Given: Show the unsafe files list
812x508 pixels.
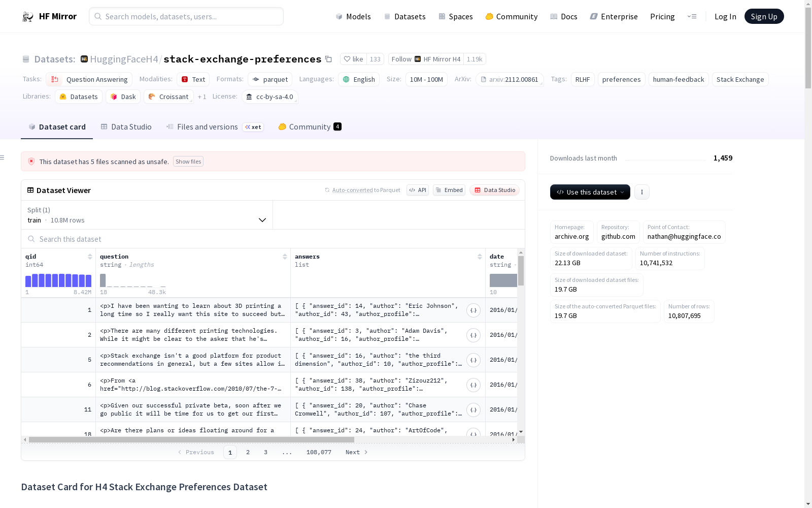Looking at the screenshot, I should [188, 162].
